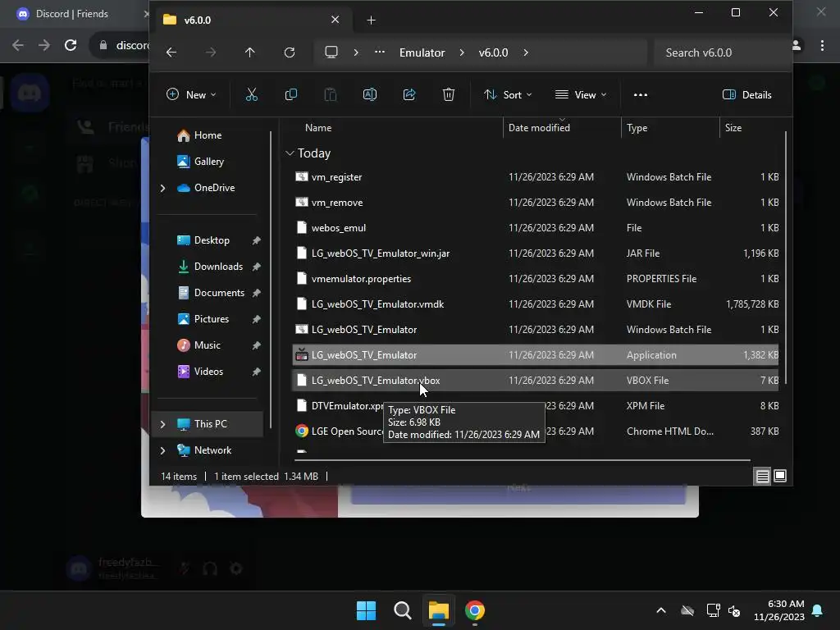This screenshot has height=630, width=840.
Task: Click the Cut scissors icon in toolbar
Action: coord(251,95)
